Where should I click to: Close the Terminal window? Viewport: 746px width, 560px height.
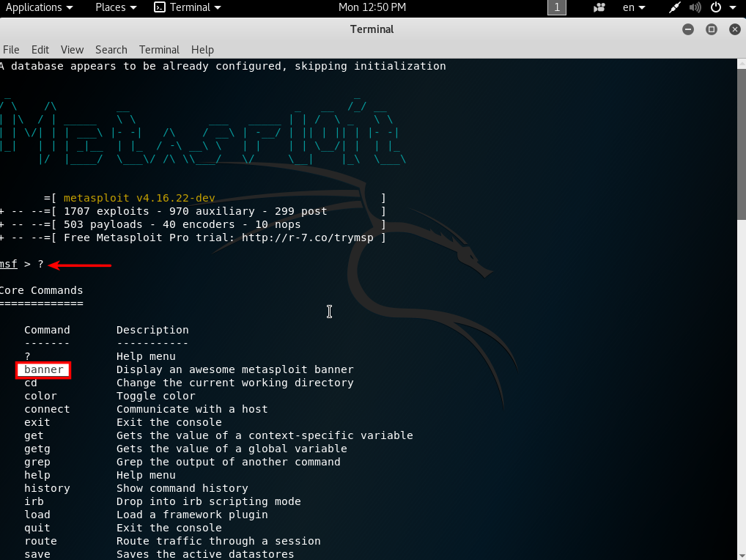tap(734, 29)
